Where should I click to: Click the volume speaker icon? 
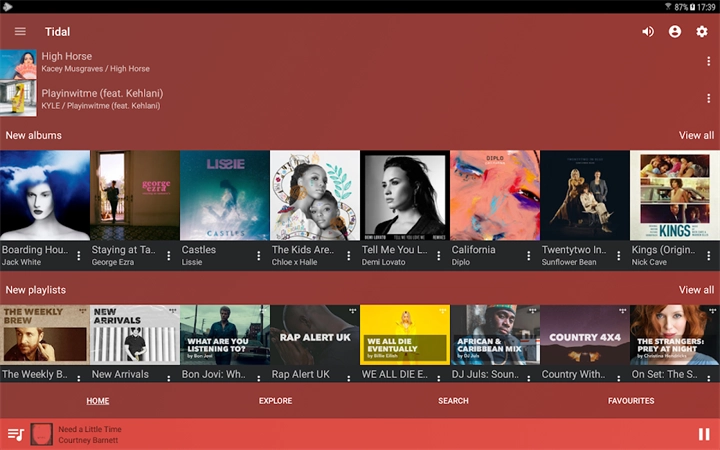(648, 31)
